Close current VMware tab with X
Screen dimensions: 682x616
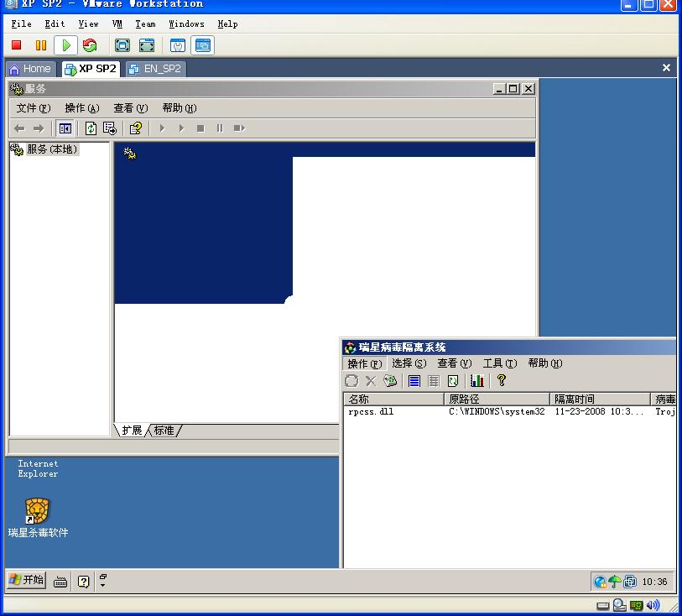pos(666,68)
